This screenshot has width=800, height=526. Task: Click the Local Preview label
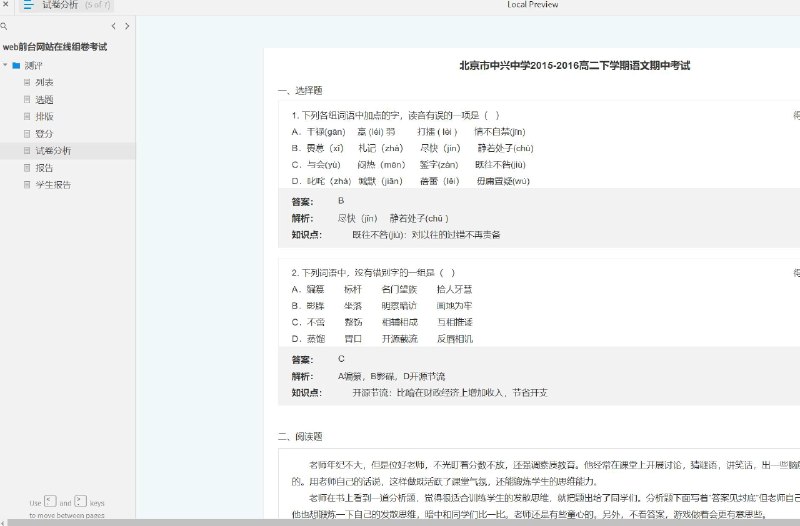(x=532, y=5)
